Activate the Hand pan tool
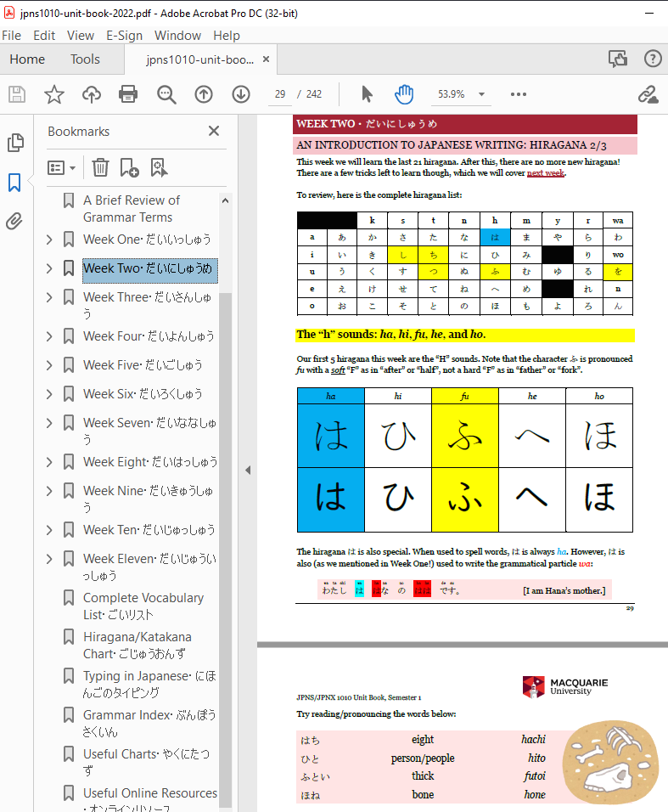 (404, 94)
